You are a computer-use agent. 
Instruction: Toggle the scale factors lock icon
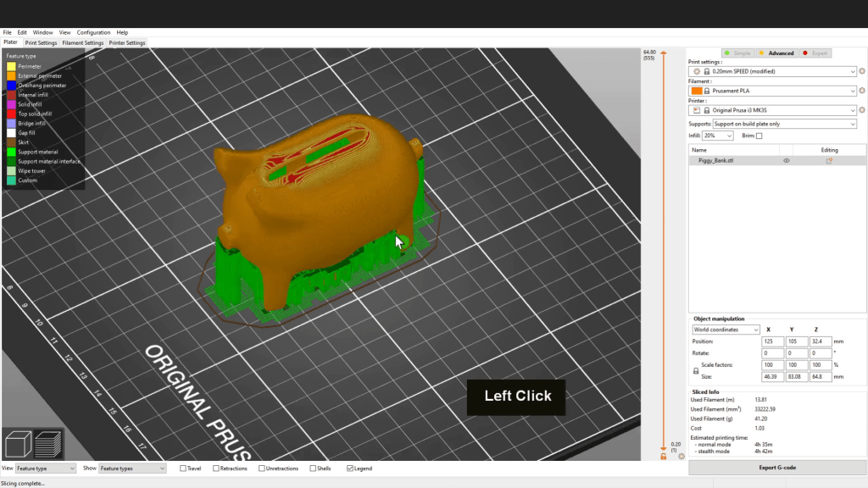click(696, 370)
